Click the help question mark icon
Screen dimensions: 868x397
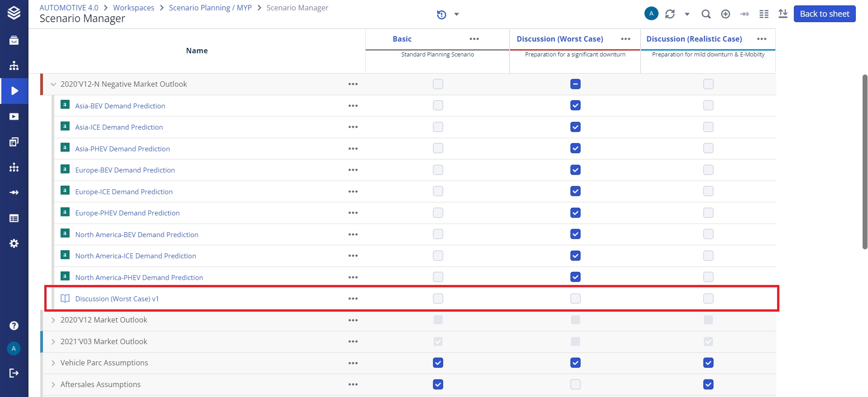click(x=14, y=326)
